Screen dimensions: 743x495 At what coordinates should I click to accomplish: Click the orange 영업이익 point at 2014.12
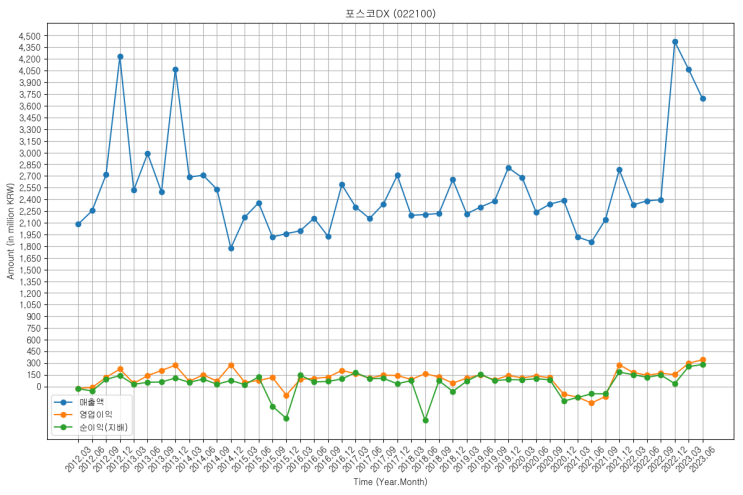point(231,365)
